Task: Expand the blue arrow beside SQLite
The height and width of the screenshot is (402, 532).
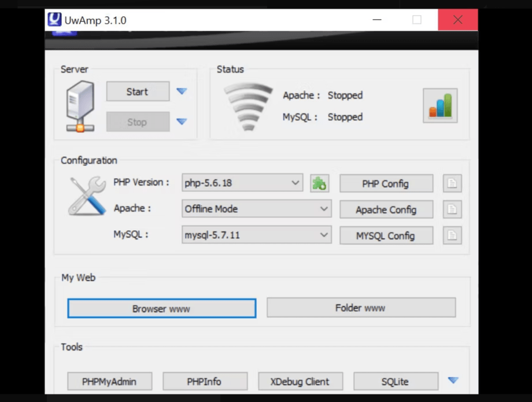Action: 453,381
